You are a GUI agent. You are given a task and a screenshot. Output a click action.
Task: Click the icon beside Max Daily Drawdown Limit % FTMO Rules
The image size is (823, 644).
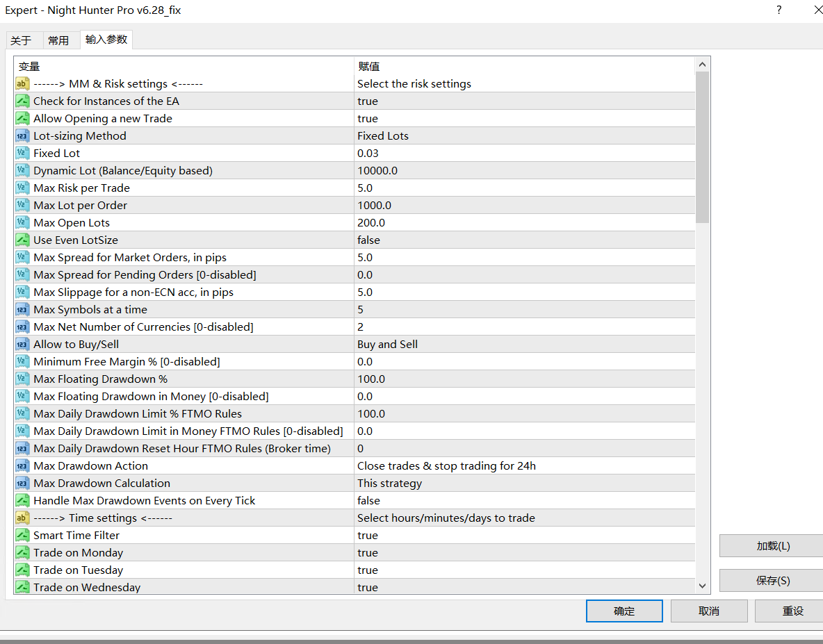click(22, 413)
